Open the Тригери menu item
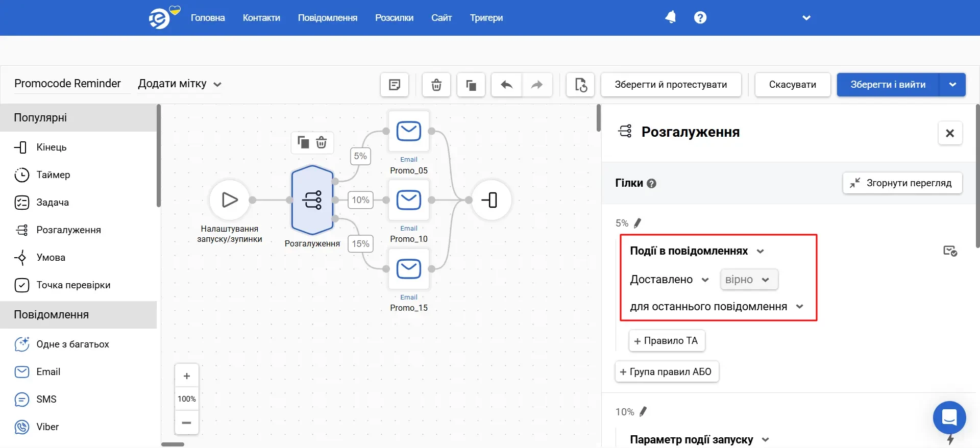Screen dimensions: 980x448 [486, 18]
